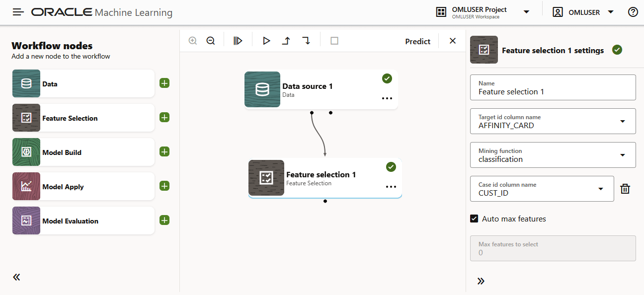Open the hamburger navigation menu
The width and height of the screenshot is (644, 295).
pyautogui.click(x=18, y=12)
